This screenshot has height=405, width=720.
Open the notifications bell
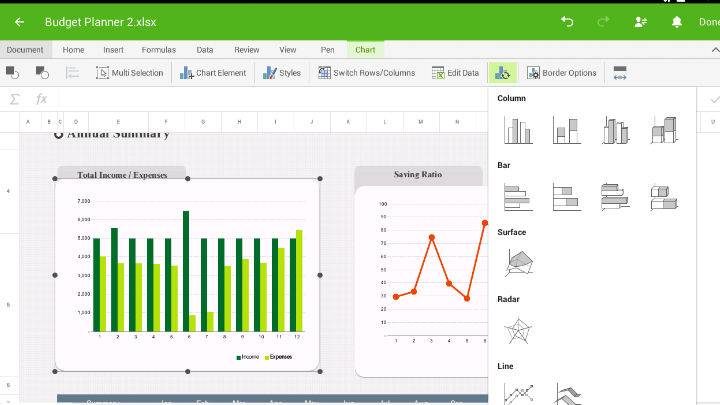677,21
